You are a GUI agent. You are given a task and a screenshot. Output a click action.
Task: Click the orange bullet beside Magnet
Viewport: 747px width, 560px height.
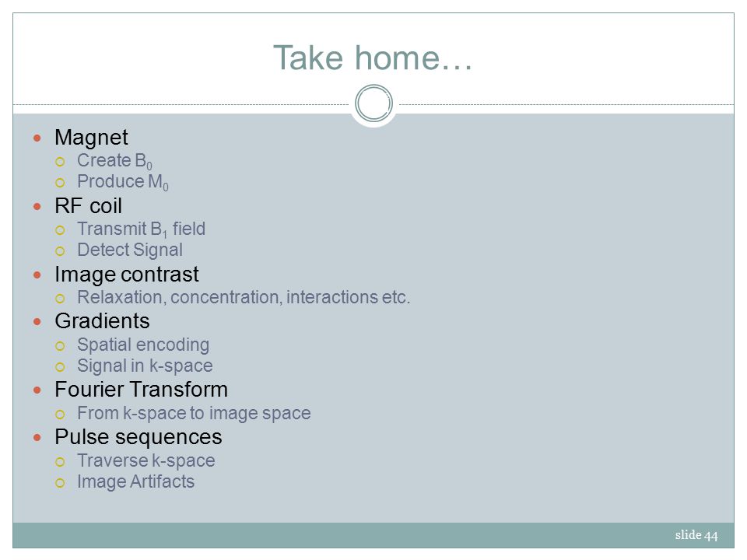point(37,138)
